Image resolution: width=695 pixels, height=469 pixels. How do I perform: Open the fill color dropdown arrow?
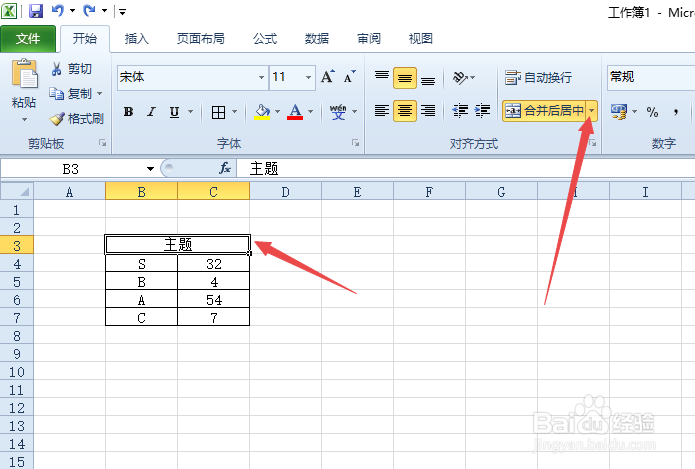[x=277, y=112]
